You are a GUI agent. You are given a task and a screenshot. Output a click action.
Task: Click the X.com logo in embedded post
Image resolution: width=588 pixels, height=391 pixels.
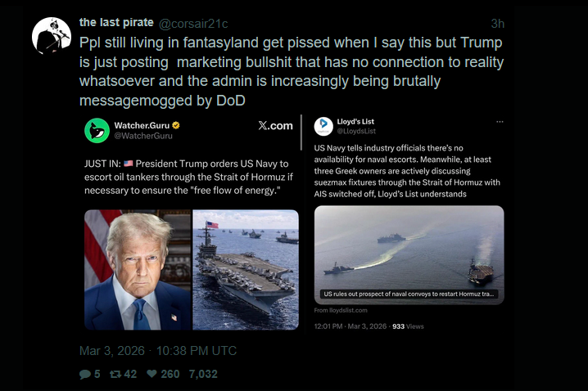[x=274, y=126]
